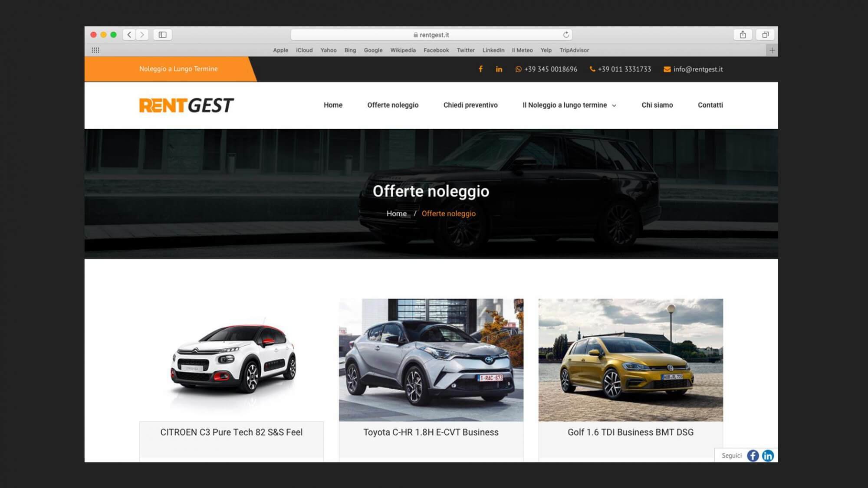Screen dimensions: 868x488
Task: Click Home in the breadcrumb
Action: 397,213
